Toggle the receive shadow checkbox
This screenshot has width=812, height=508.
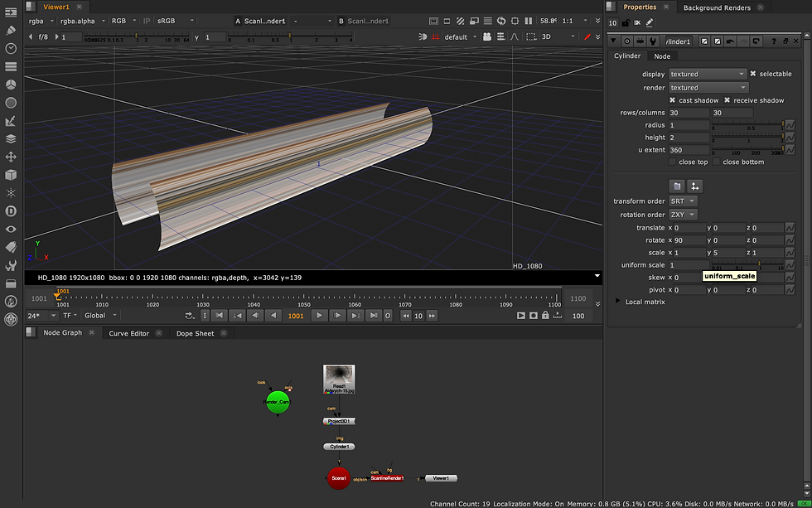(727, 100)
